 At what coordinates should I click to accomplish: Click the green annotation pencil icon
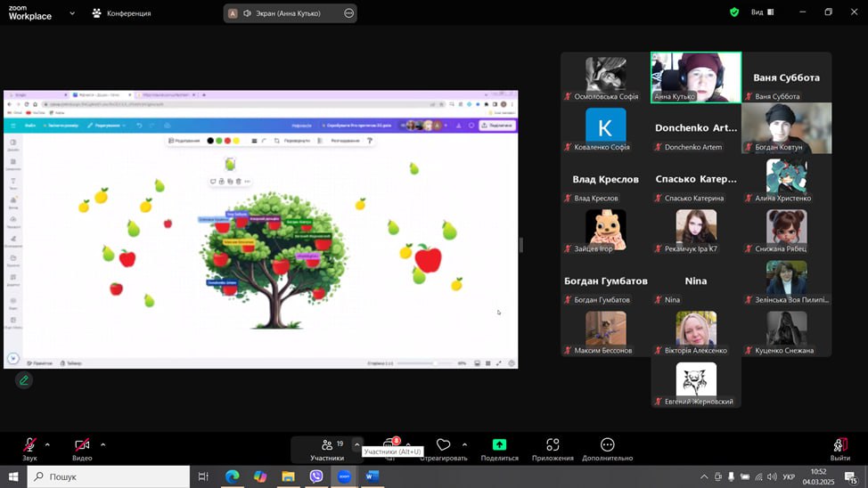click(x=24, y=380)
